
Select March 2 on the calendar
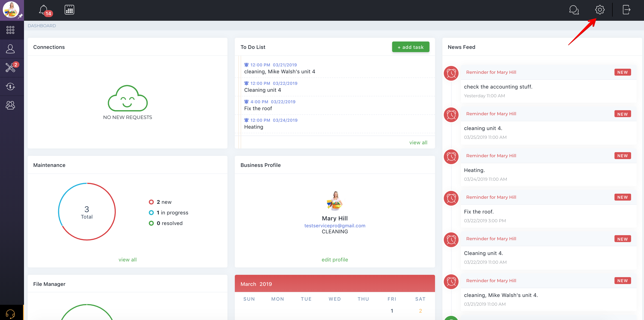420,311
